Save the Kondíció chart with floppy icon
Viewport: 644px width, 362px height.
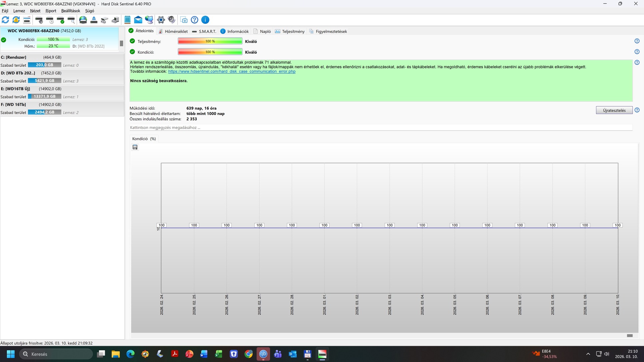coord(135,147)
